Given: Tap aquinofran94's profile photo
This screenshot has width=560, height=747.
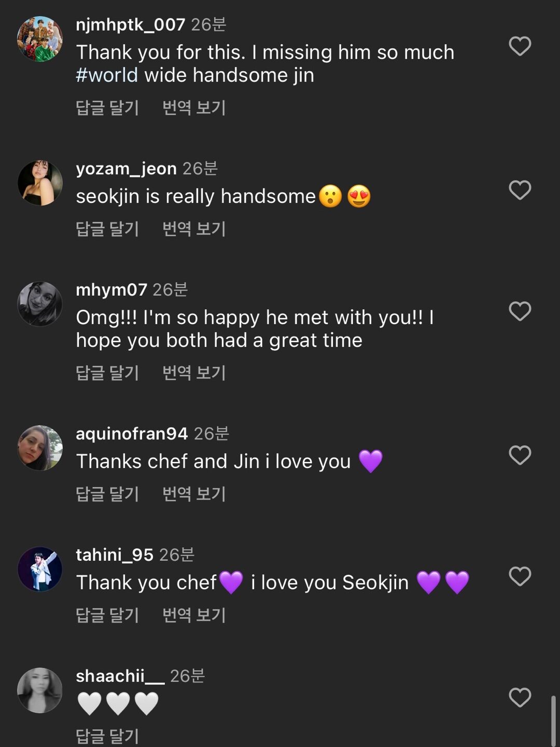Looking at the screenshot, I should [x=40, y=448].
